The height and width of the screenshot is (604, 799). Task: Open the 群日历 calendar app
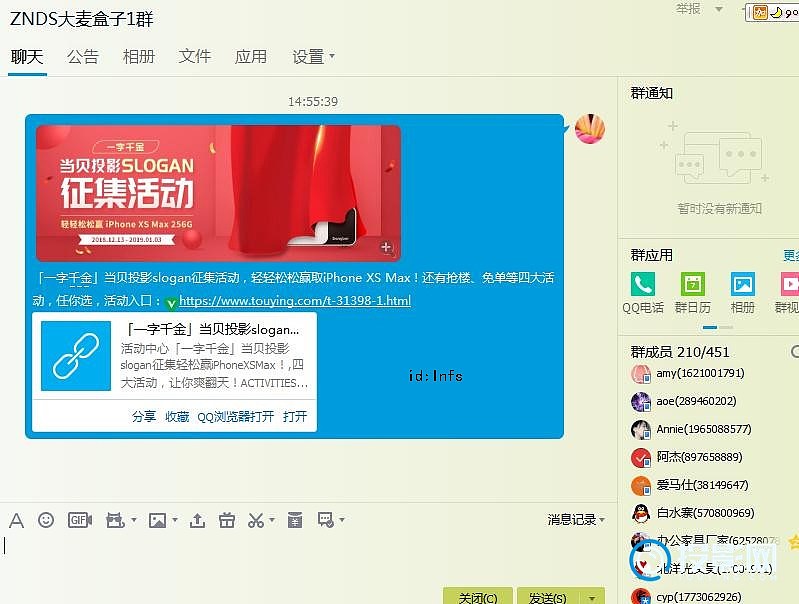pyautogui.click(x=693, y=284)
